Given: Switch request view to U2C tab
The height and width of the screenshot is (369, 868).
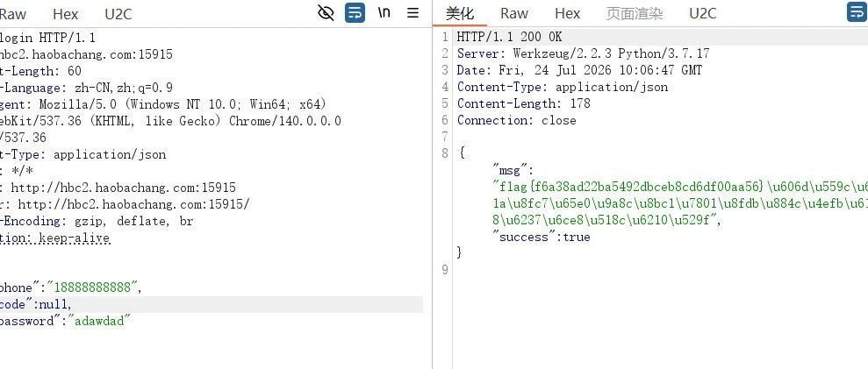Looking at the screenshot, I should (118, 14).
